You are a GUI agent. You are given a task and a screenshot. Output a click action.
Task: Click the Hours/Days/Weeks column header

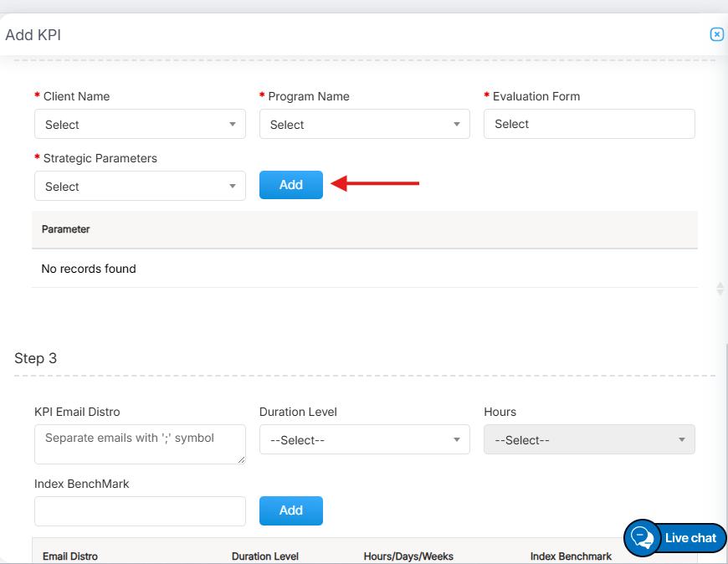(408, 556)
